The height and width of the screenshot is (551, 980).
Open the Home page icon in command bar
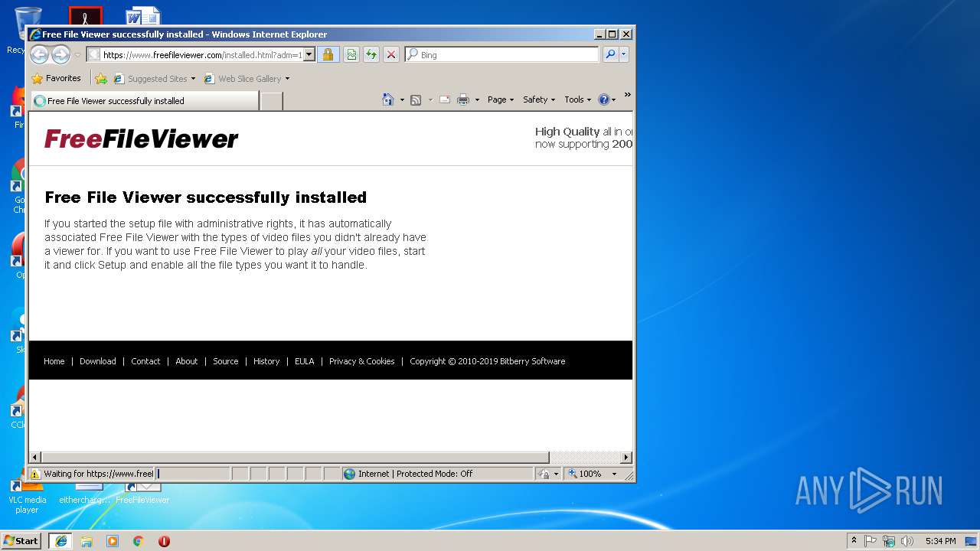(388, 99)
